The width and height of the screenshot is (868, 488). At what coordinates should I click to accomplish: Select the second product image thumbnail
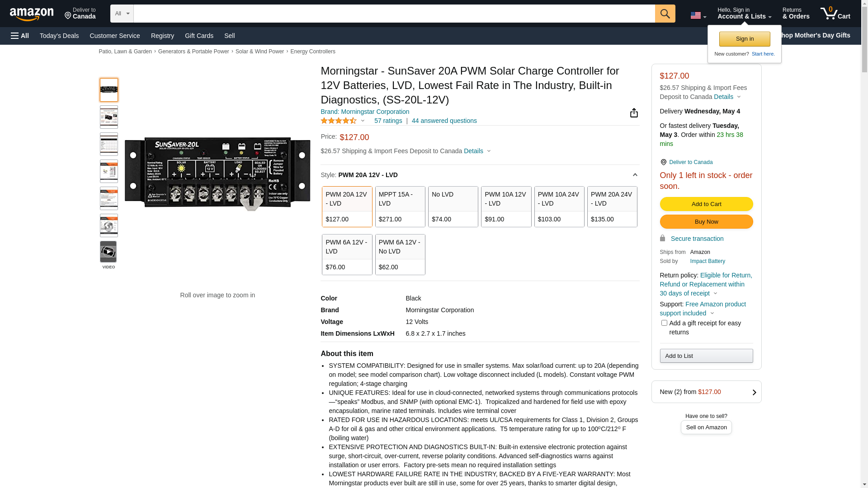point(108,117)
